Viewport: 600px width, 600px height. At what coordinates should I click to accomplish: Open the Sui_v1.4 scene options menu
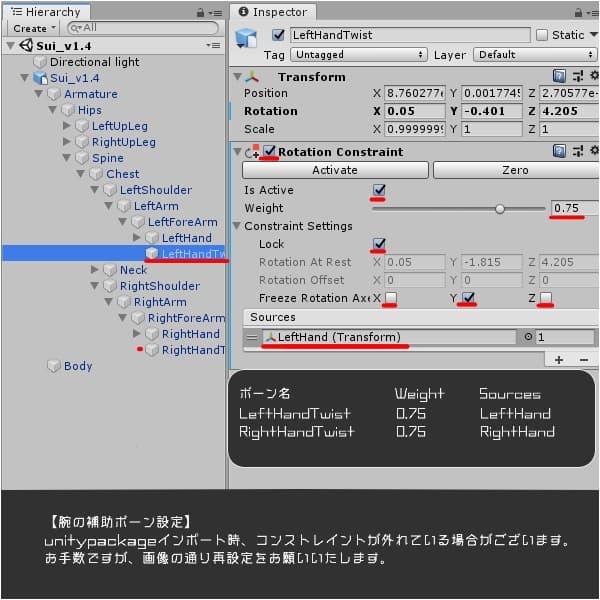click(214, 46)
